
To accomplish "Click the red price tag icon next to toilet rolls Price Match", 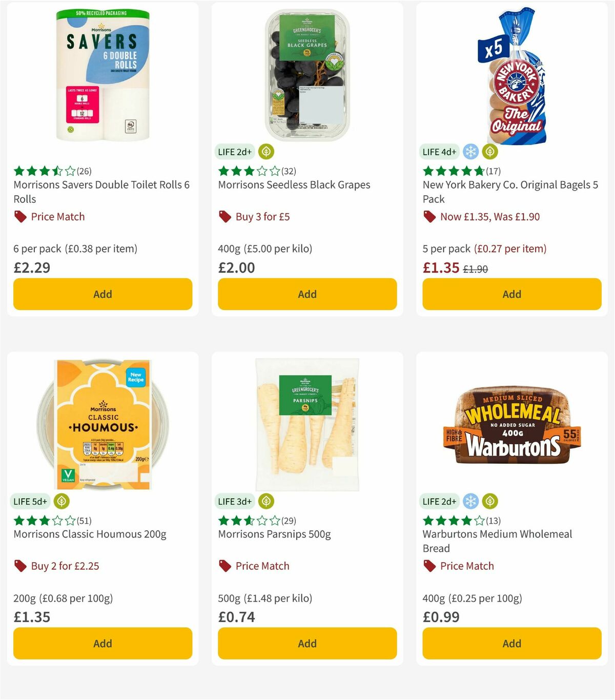I will pyautogui.click(x=20, y=216).
